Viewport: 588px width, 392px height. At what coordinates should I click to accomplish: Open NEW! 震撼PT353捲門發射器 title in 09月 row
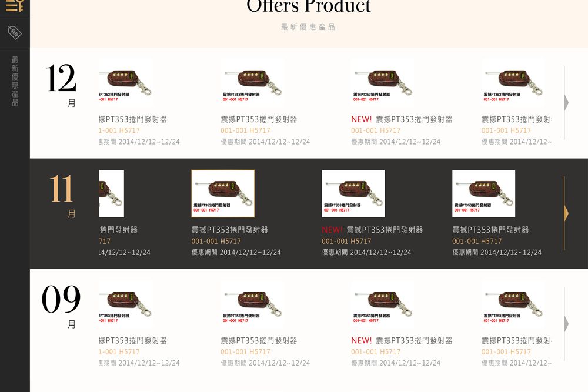(402, 340)
